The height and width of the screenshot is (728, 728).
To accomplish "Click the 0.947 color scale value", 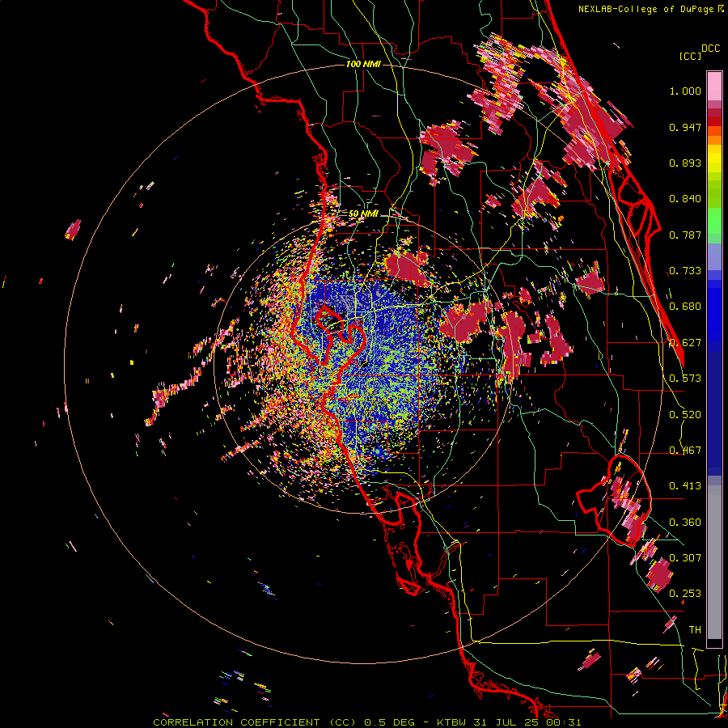I will point(685,127).
